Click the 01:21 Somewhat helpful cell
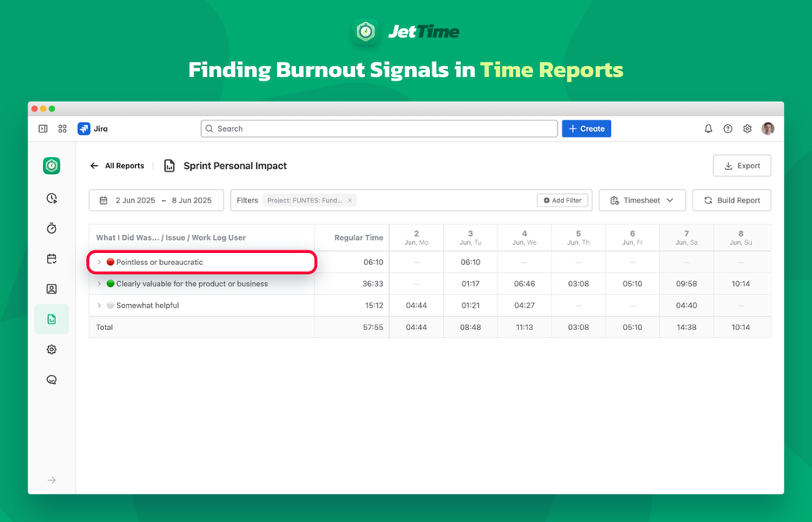Image resolution: width=812 pixels, height=522 pixels. click(471, 306)
